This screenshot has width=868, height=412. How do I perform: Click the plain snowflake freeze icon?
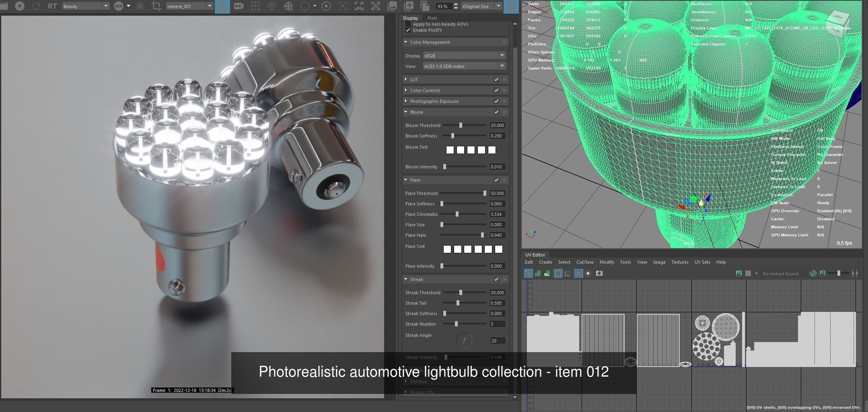pos(272,6)
